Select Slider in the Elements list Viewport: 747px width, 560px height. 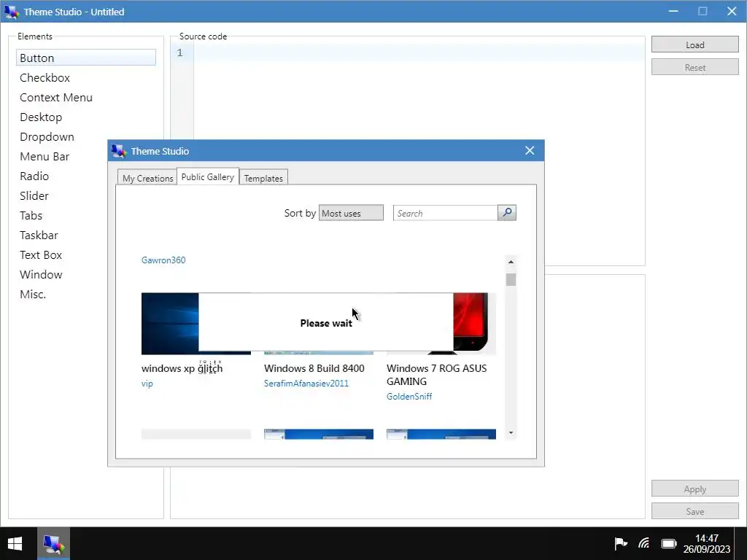click(x=62, y=195)
